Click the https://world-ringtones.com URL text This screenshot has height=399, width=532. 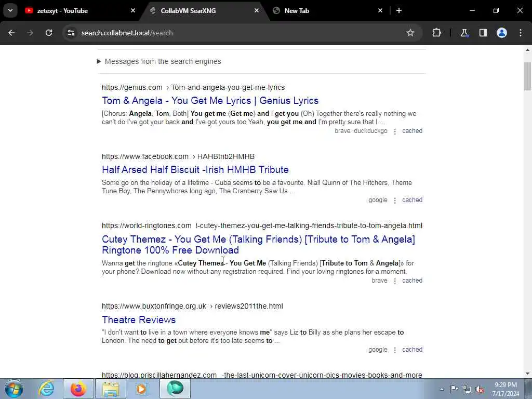(147, 225)
